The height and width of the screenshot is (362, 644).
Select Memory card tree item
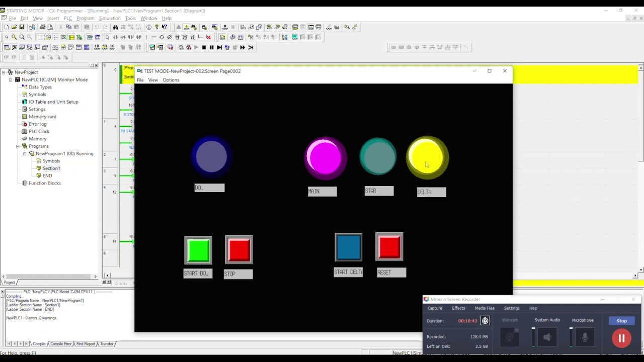pyautogui.click(x=42, y=117)
